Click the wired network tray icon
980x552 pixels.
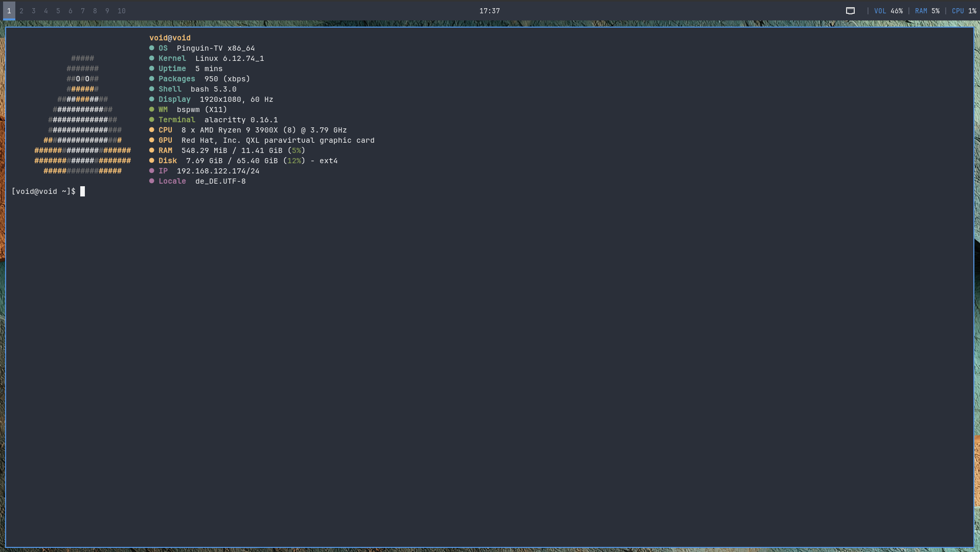click(x=850, y=11)
